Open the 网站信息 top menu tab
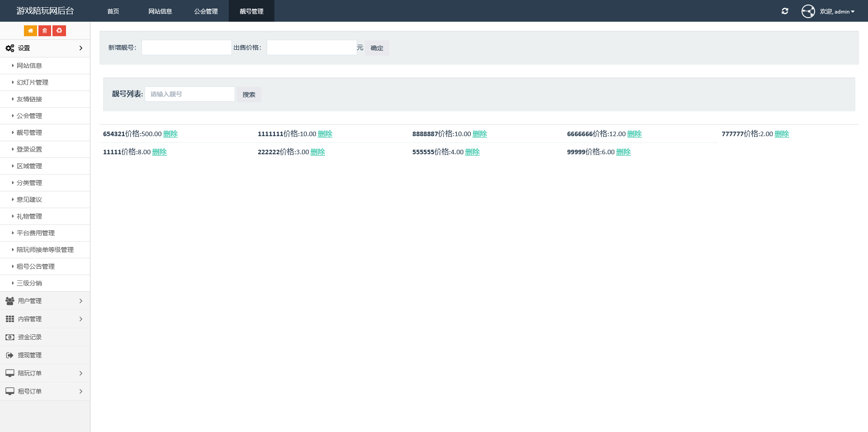The height and width of the screenshot is (432, 868). click(160, 11)
